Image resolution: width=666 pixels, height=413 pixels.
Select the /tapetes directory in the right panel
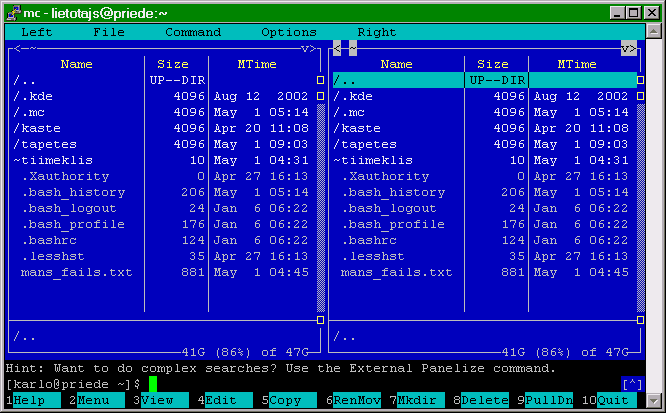coord(485,144)
